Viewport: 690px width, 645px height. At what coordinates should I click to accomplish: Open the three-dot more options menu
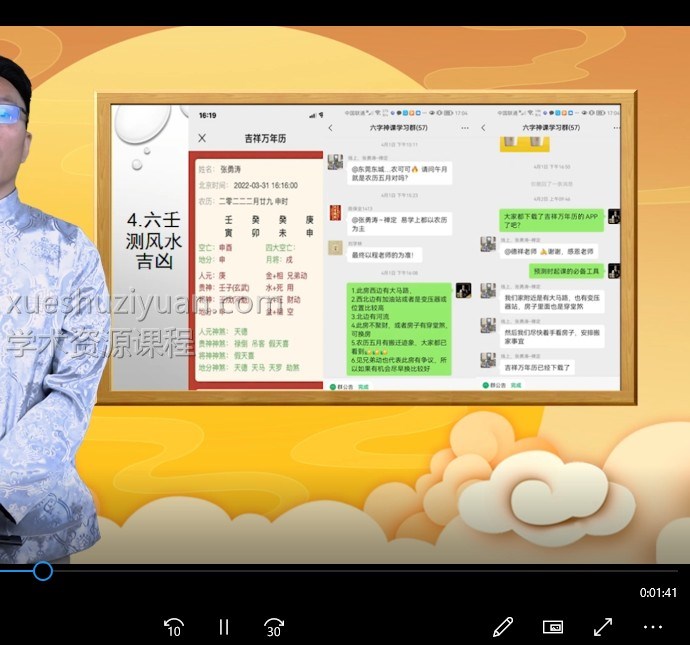tap(653, 627)
